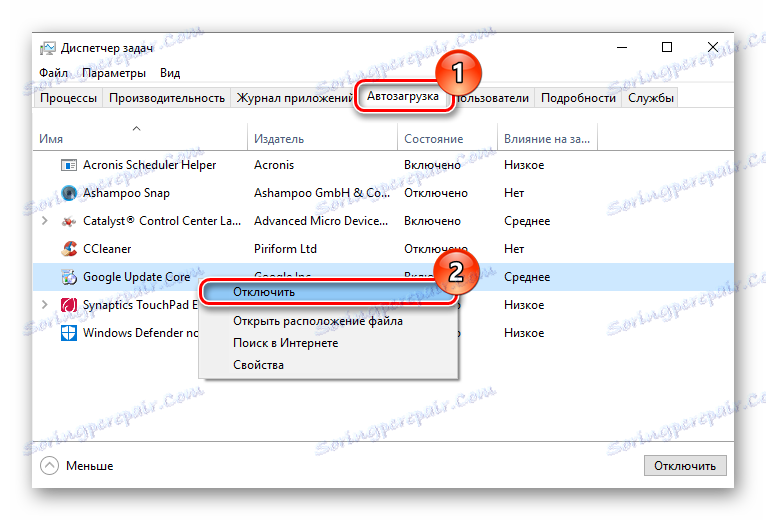Select Catalyst Control Center La... name
This screenshot has width=766, height=520.
(162, 221)
